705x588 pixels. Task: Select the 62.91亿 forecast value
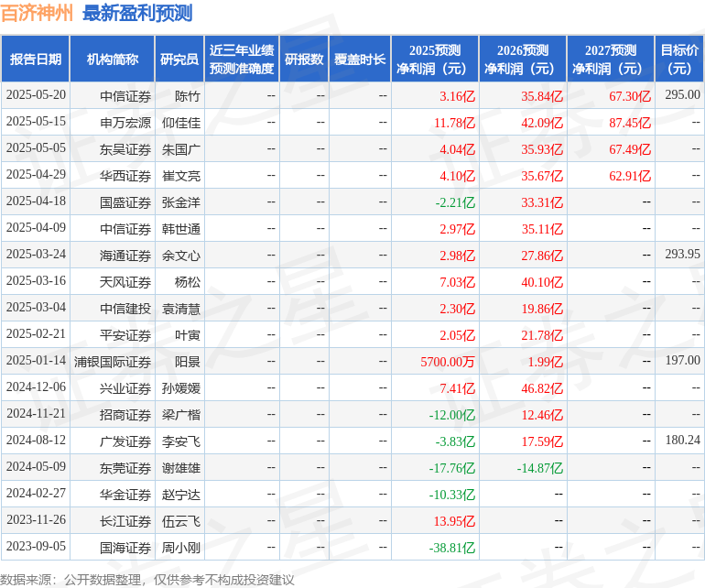coord(630,176)
